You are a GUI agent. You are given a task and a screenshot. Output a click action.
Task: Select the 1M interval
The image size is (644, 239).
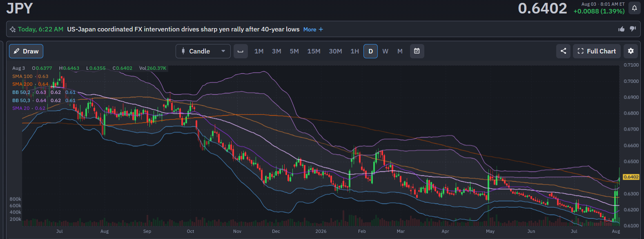coord(259,51)
